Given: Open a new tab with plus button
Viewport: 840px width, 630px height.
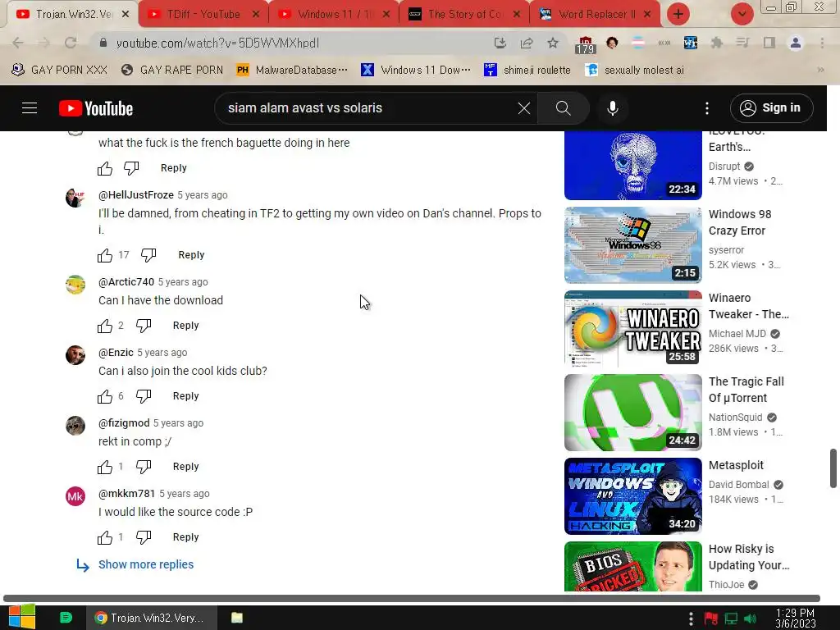Looking at the screenshot, I should tap(678, 14).
